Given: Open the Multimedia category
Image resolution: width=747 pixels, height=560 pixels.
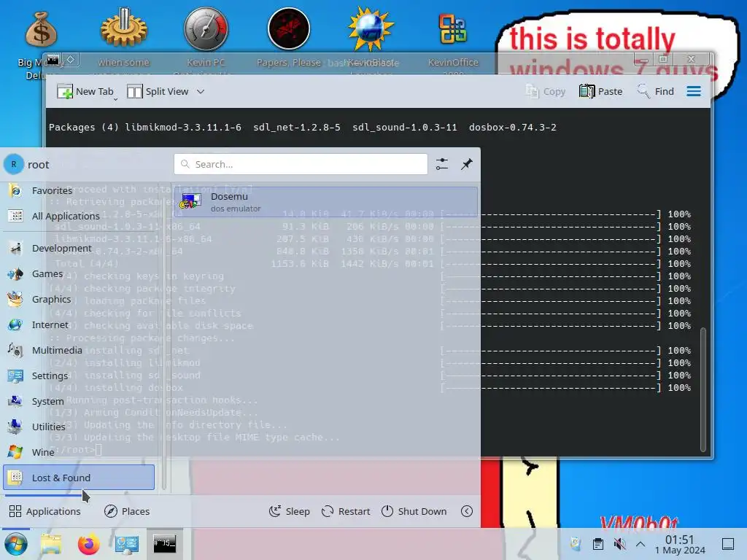Looking at the screenshot, I should point(79,350).
